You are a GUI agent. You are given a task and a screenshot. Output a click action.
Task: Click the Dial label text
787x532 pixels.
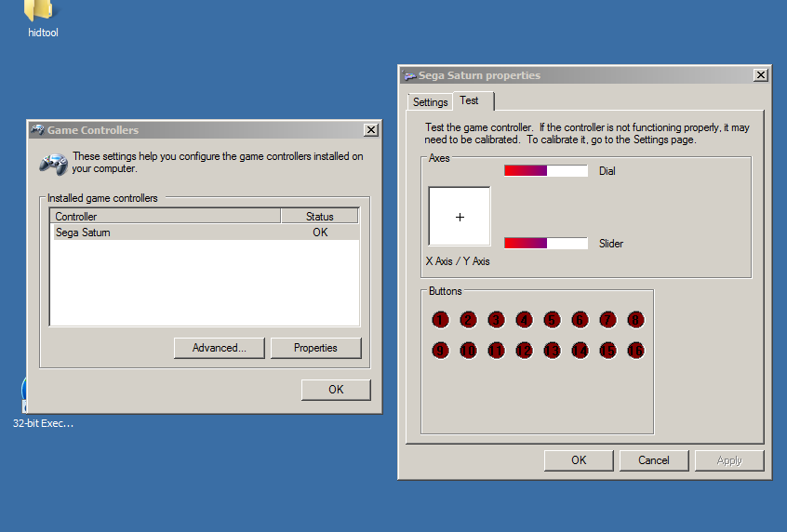[607, 171]
